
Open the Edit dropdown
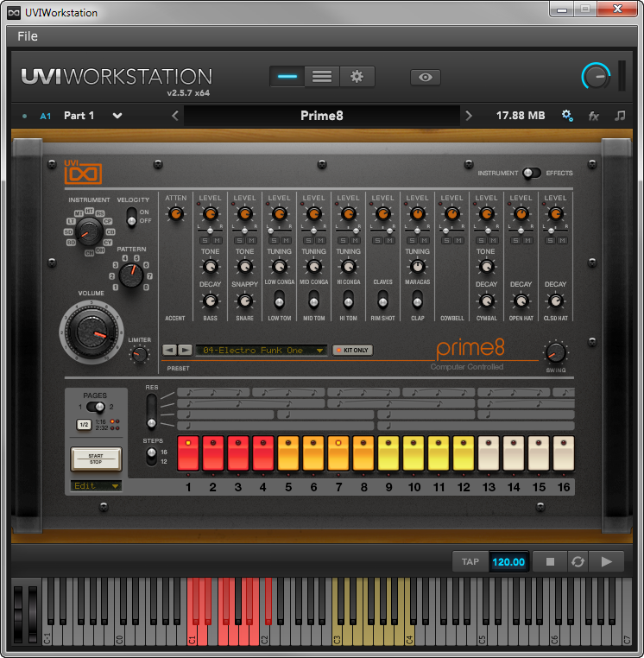96,486
